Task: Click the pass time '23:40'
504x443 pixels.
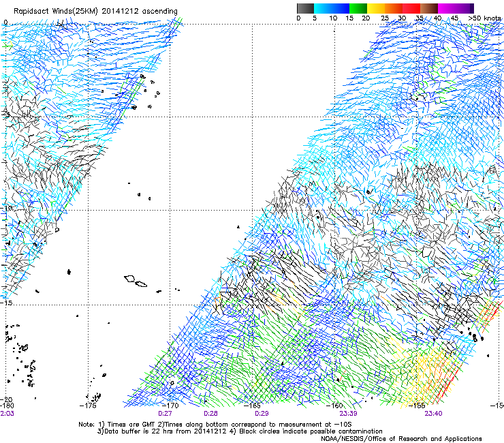Action: click(433, 414)
